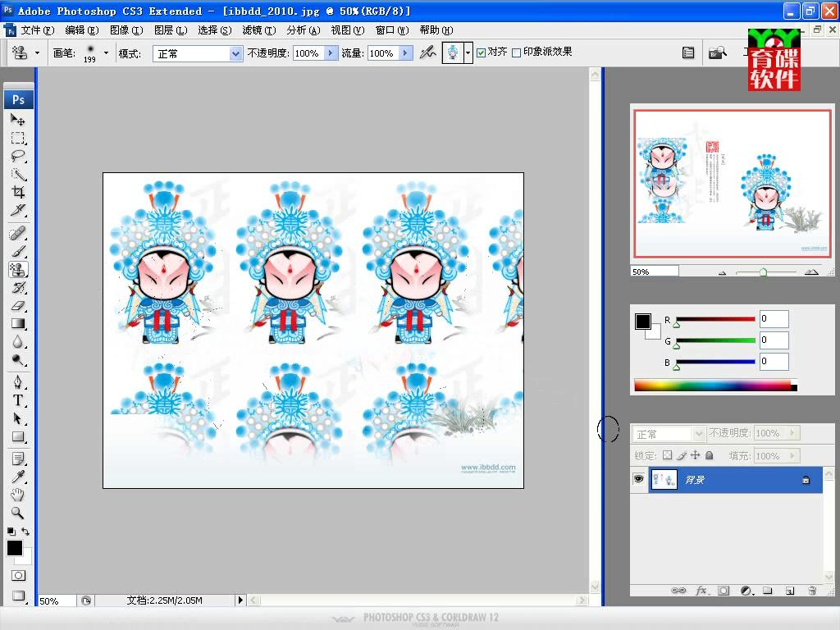The width and height of the screenshot is (840, 630).
Task: Select the Blur tool
Action: click(18, 342)
